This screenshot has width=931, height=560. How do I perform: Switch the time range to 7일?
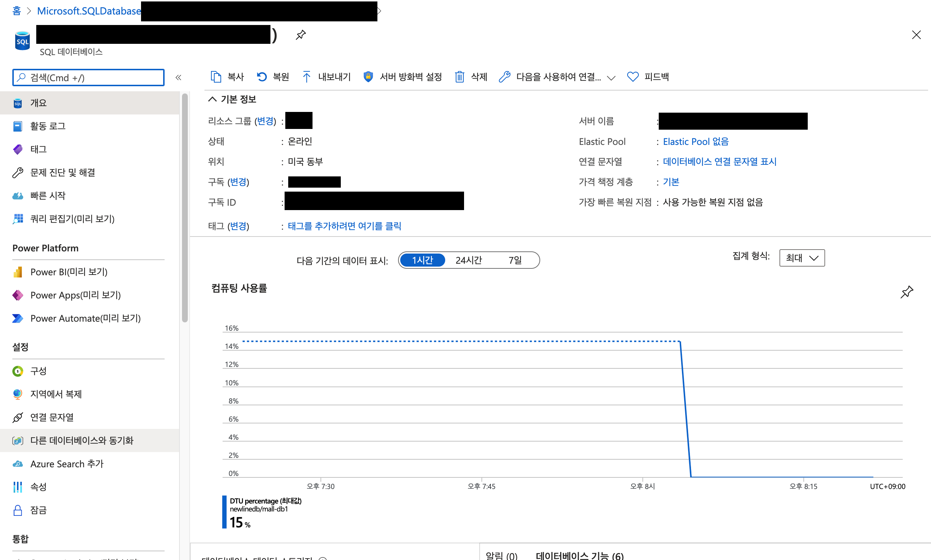click(515, 260)
